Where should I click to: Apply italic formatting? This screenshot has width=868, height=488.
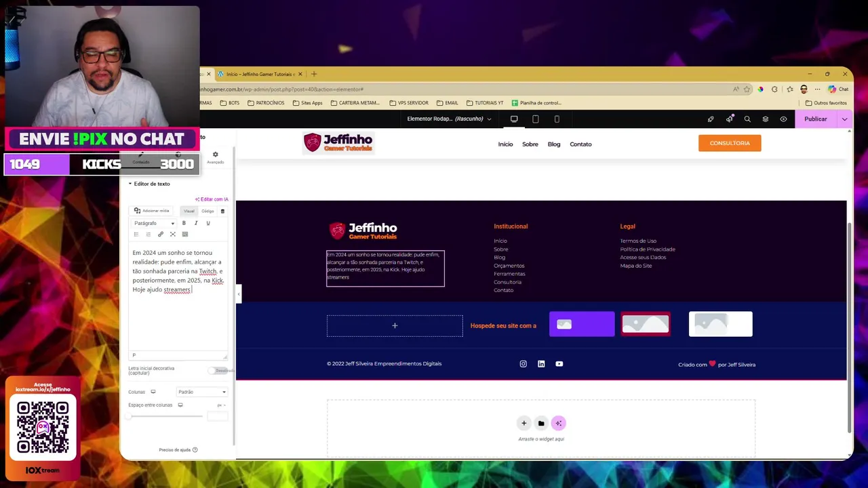click(x=196, y=223)
